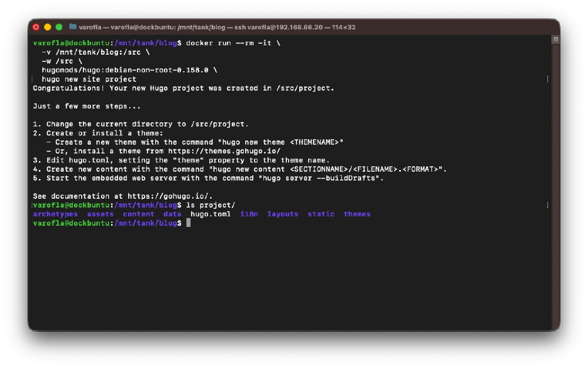Minimize the terminal using yellow button
This screenshot has height=368, width=588.
click(48, 27)
